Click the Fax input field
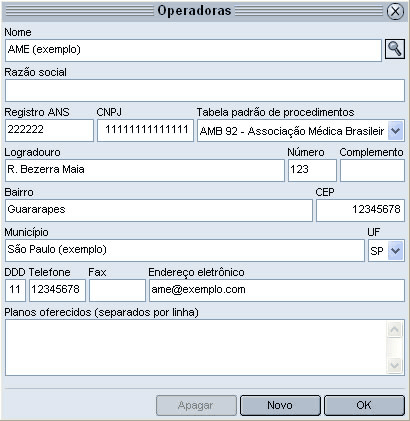Viewport: 410px width, 421px height. tap(117, 290)
